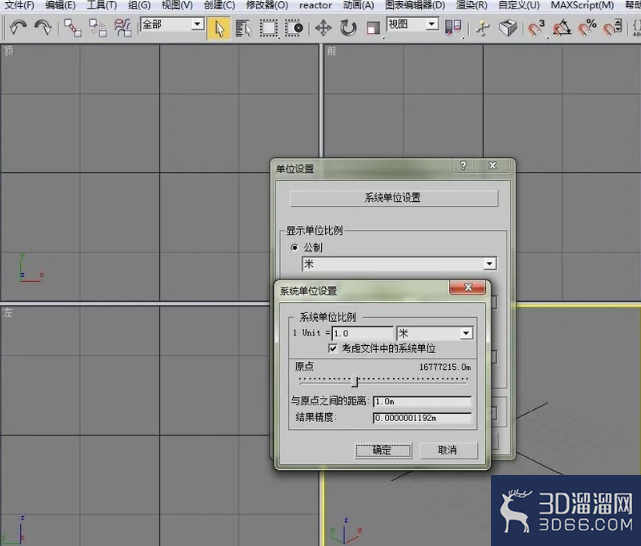Viewport: 641px width, 546px height.
Task: Click the 16777215.0m origin value
Action: pyautogui.click(x=445, y=367)
